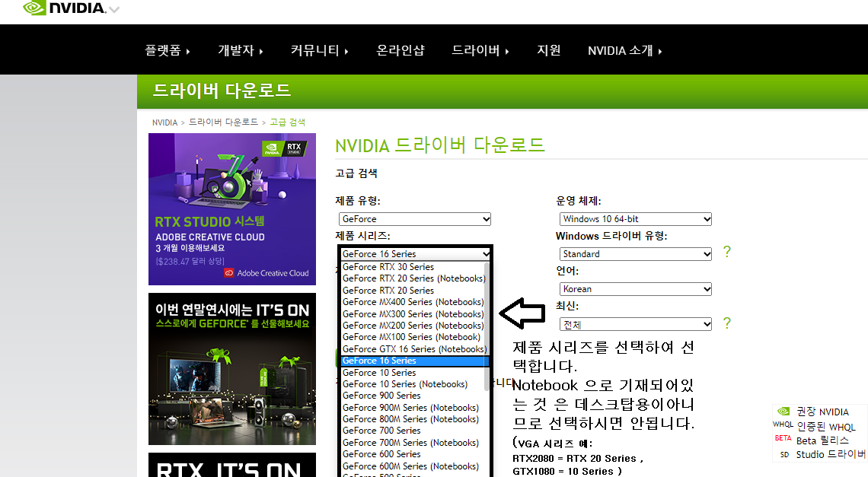Select GeForce RTX 20 Series desktop option
Viewport: 868px width, 477px height.
(413, 291)
